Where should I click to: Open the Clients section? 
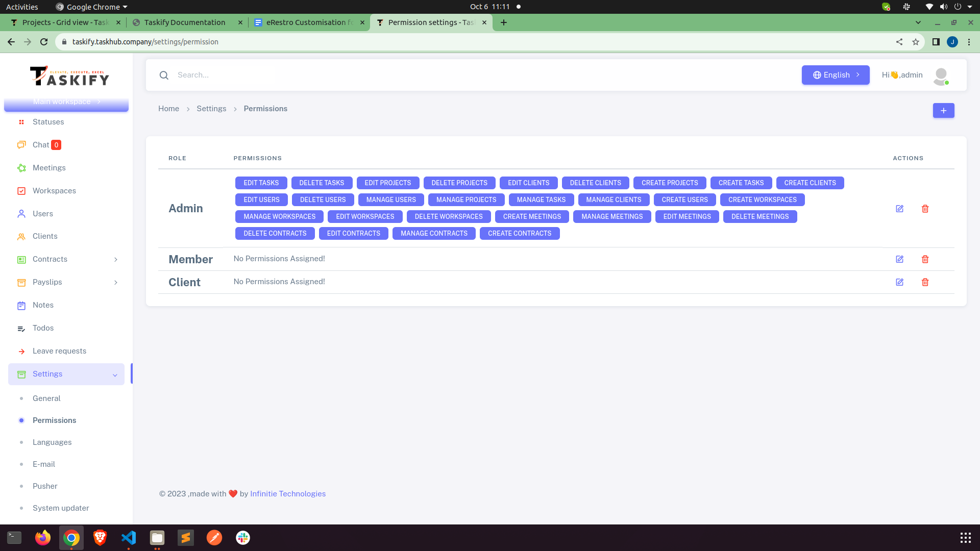tap(45, 236)
